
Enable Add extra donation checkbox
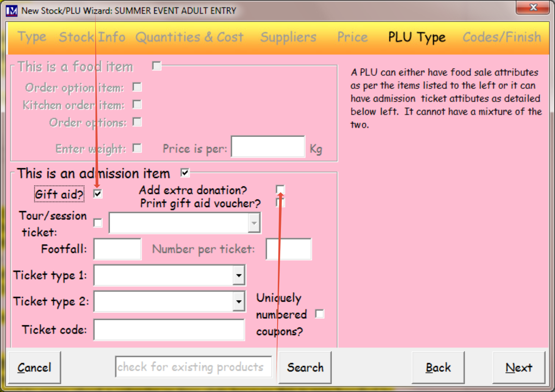pos(280,189)
